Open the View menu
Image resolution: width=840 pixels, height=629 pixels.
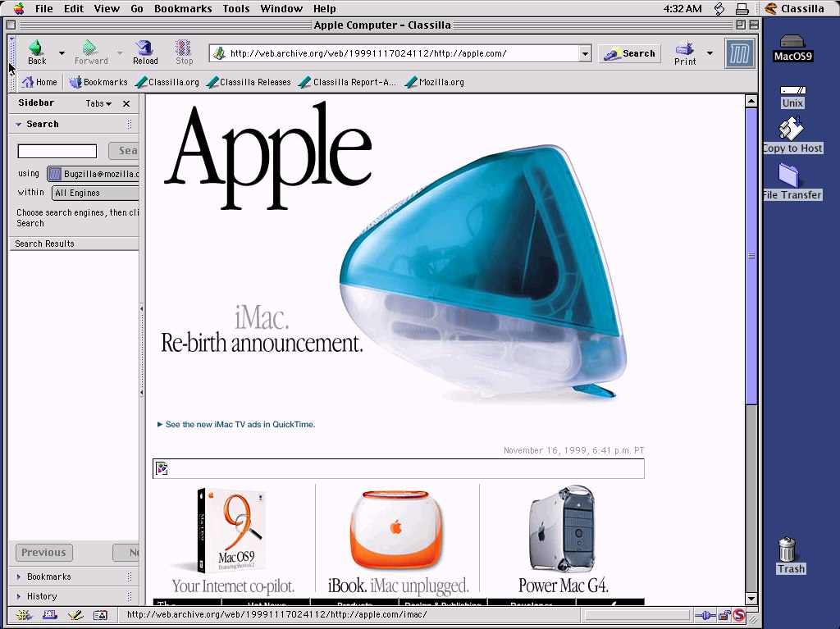coord(107,8)
